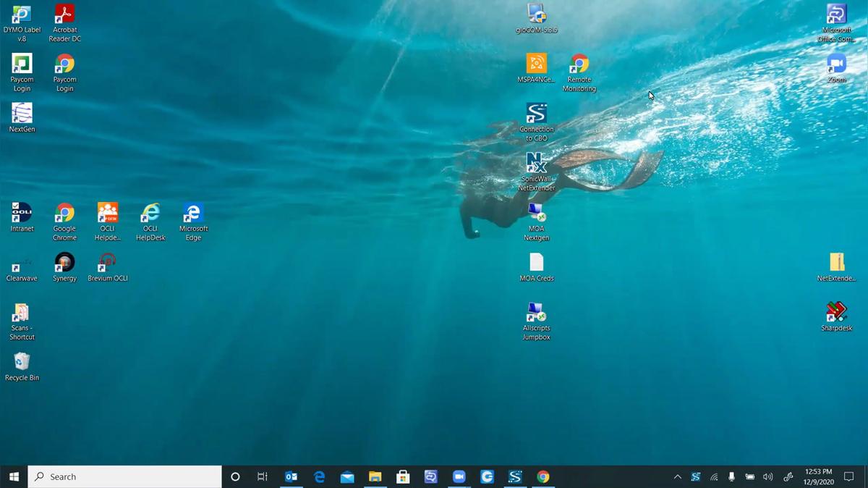
Task: Click the Windows Start button
Action: pos(14,476)
